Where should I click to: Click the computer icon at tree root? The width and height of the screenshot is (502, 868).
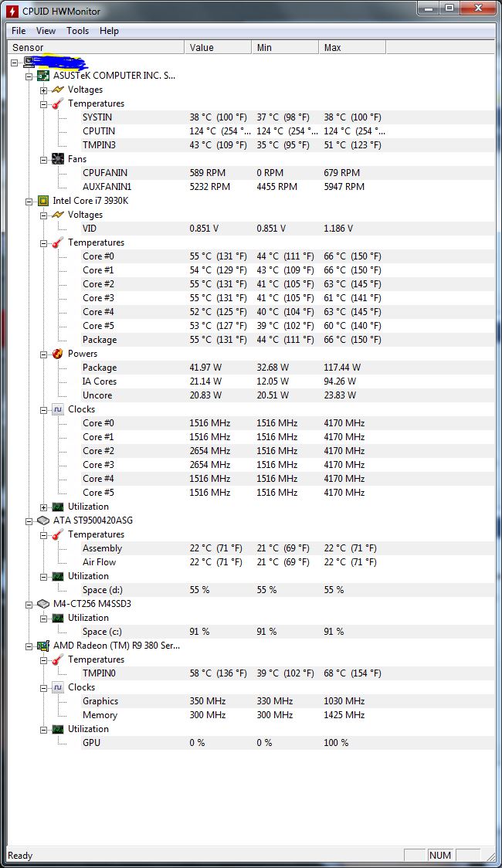29,63
